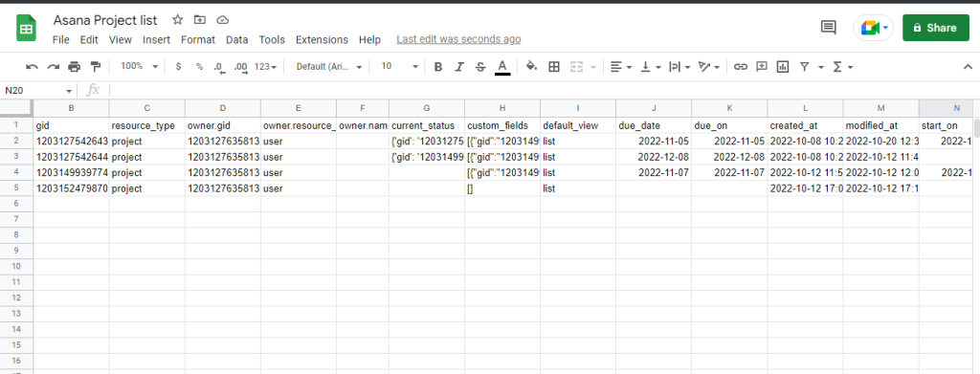Toggle bold formatting
This screenshot has width=980, height=374.
click(438, 66)
